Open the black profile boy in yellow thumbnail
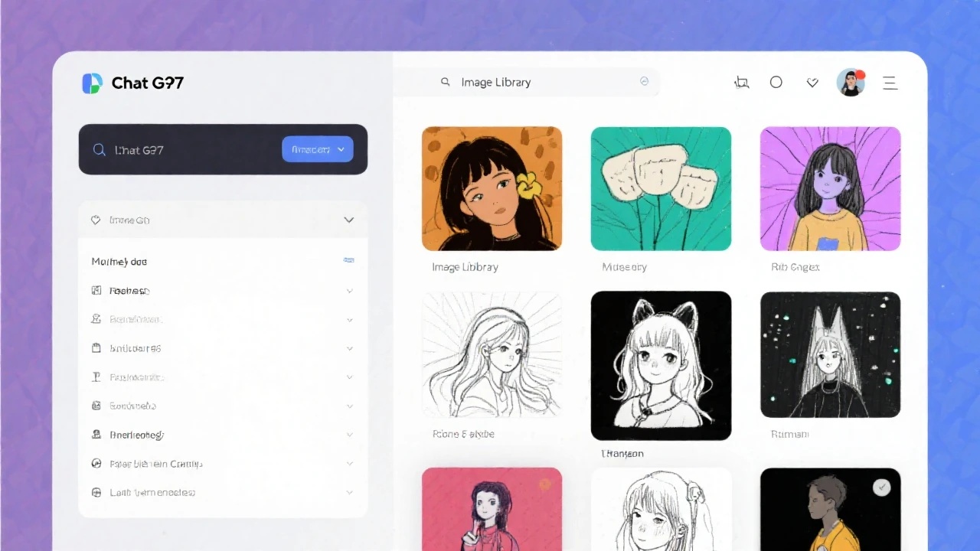 pyautogui.click(x=830, y=509)
